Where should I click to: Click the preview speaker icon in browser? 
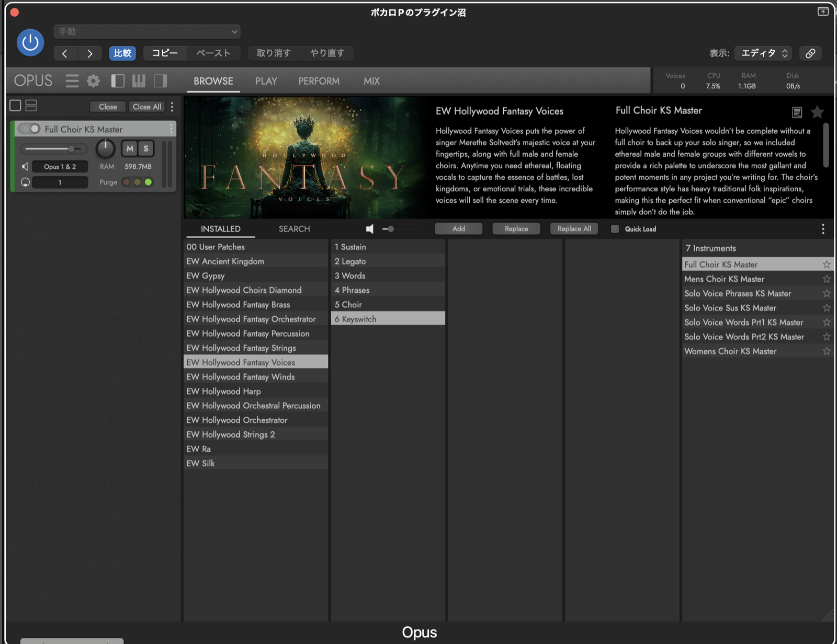[370, 229]
